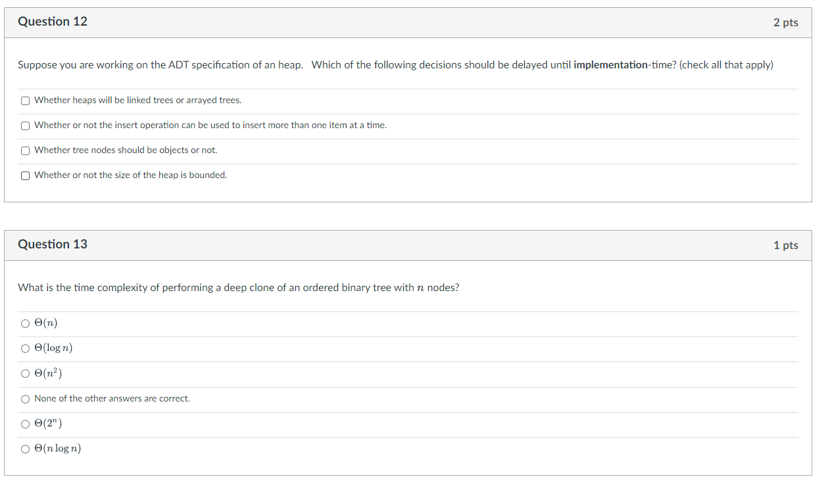
Task: Click the ADT specification of an heap sentence
Action: click(160, 65)
